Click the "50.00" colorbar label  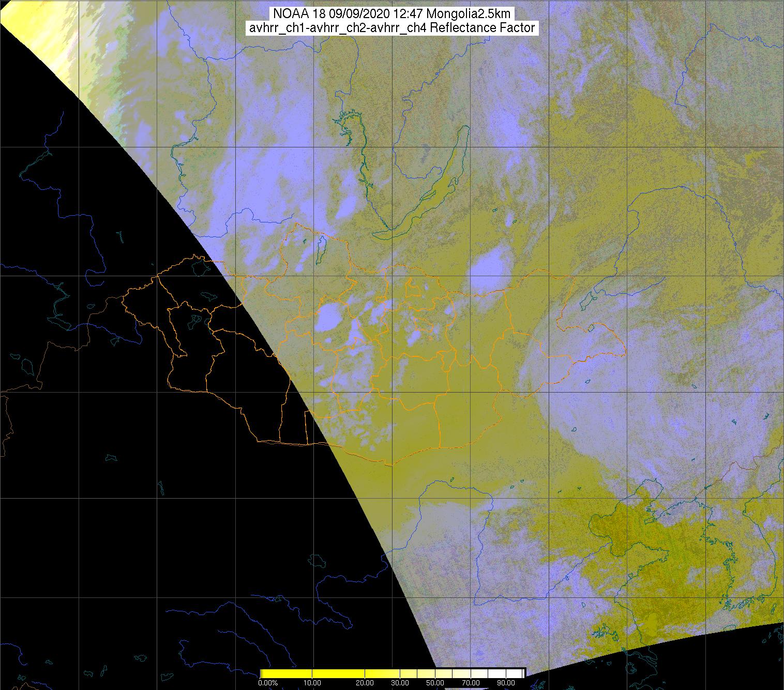pos(434,683)
